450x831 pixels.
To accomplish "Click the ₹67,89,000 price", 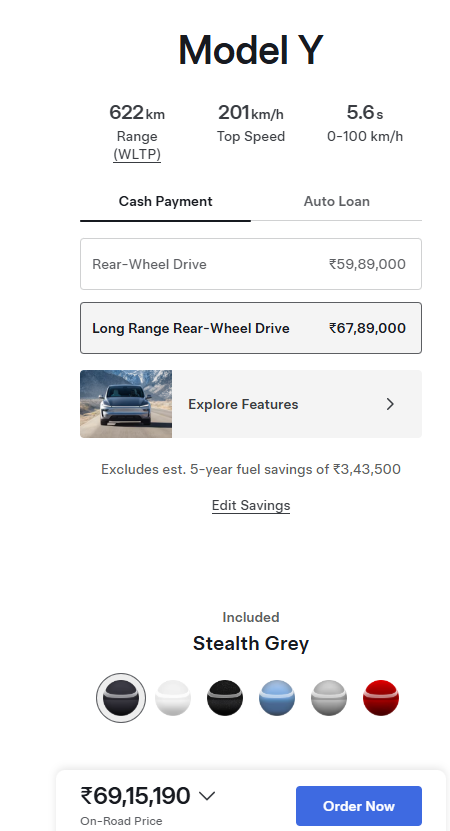I will pos(367,328).
